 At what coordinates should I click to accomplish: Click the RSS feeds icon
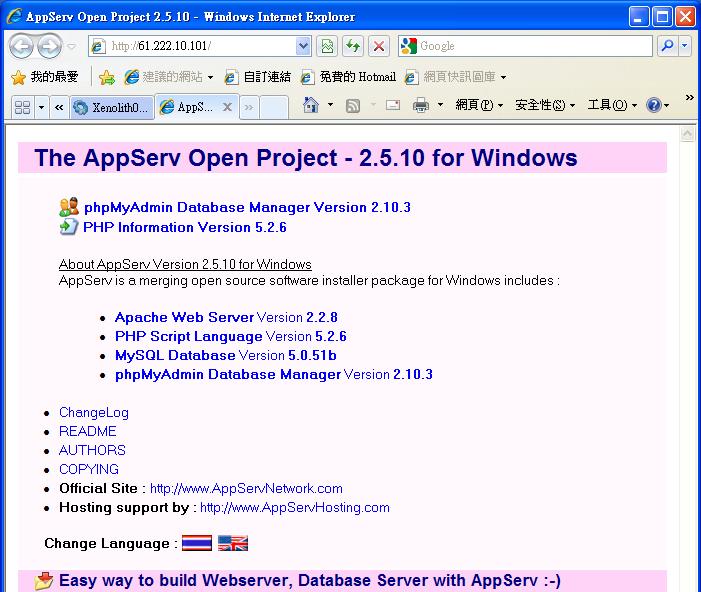353,106
